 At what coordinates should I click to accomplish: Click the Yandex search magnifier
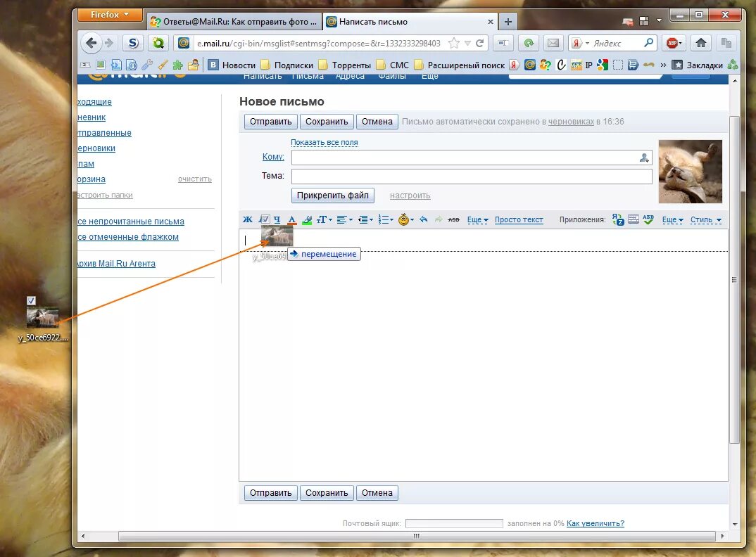pos(649,43)
